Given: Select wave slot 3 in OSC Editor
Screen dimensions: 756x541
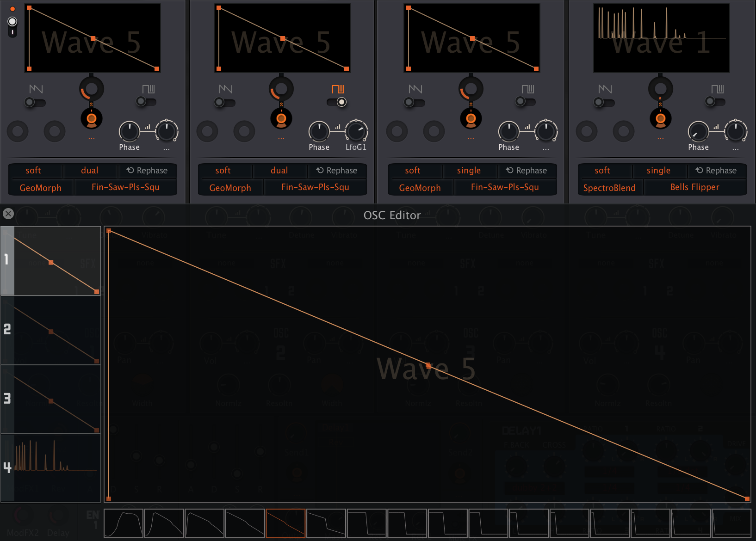Looking at the screenshot, I should point(51,400).
